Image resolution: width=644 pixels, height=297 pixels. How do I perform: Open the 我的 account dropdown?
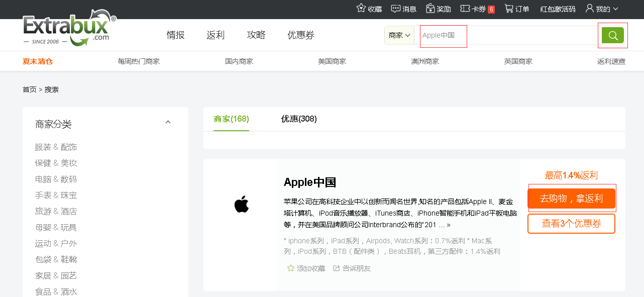pyautogui.click(x=602, y=9)
